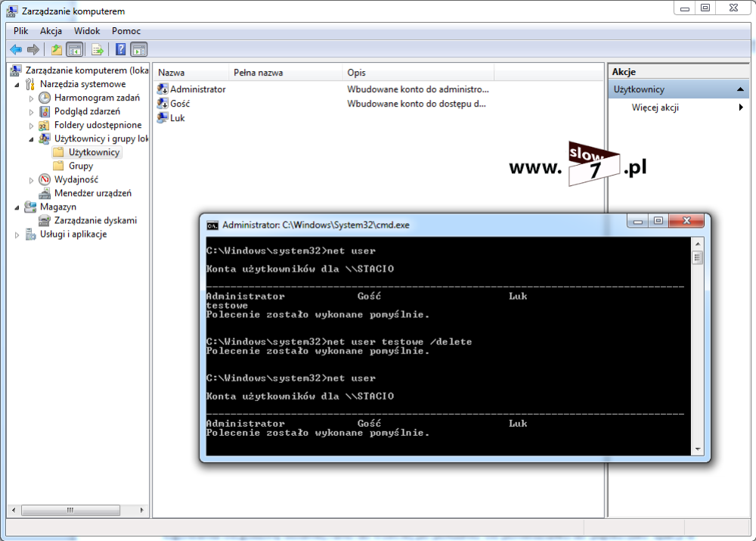Viewport: 756px width, 541px height.
Task: Click the Narzędzia systemowe tools icon
Action: pos(30,84)
